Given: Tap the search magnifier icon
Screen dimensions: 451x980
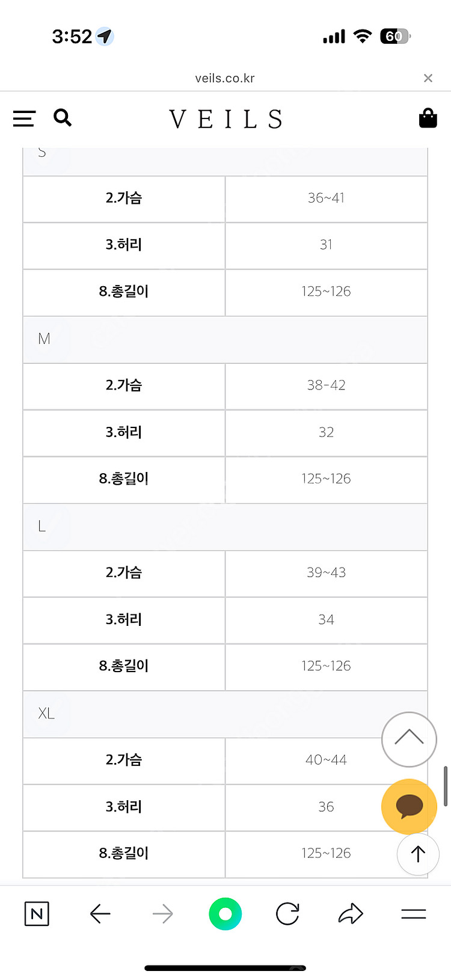Looking at the screenshot, I should [63, 118].
